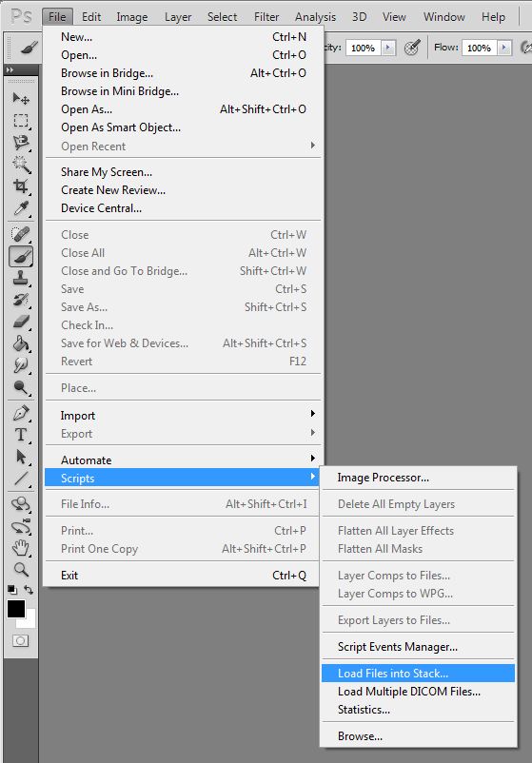Open the Opacity 100% dropdown arrow
532x763 pixels.
388,48
